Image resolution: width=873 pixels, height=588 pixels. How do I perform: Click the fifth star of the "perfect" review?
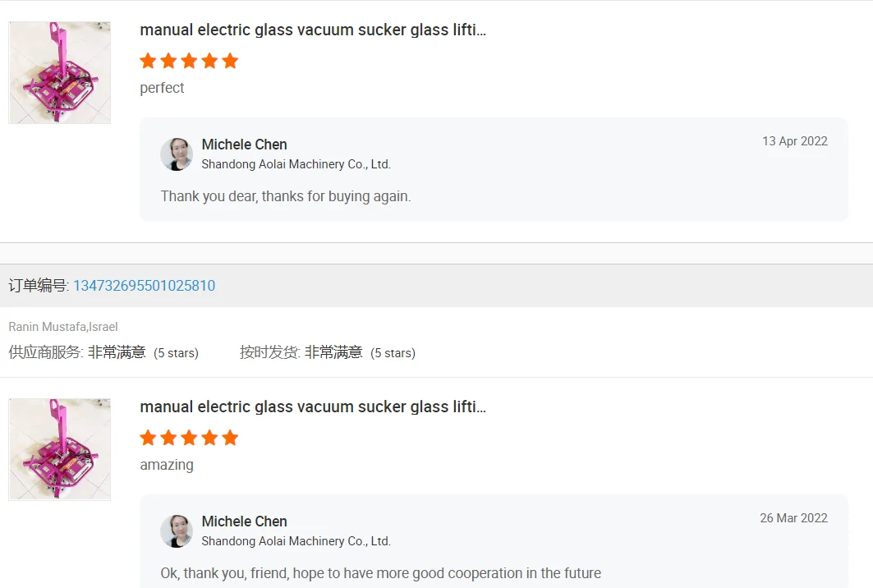pyautogui.click(x=230, y=61)
